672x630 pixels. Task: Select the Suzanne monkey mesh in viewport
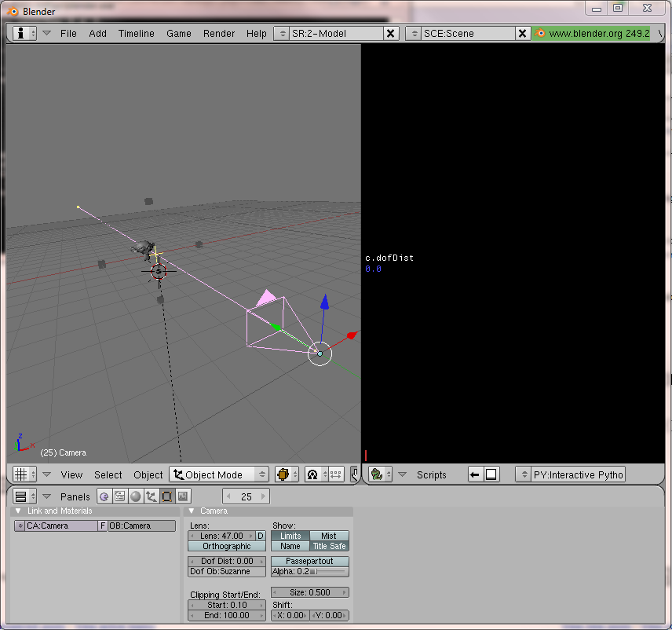[x=143, y=250]
